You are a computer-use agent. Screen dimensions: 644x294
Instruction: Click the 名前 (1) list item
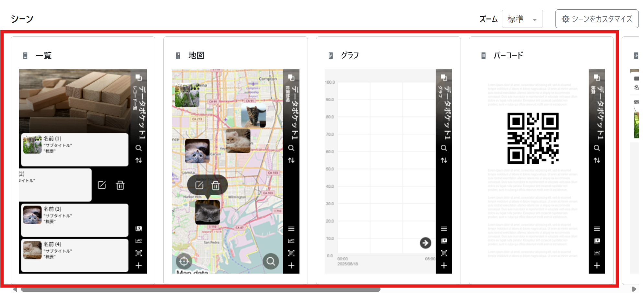point(75,149)
